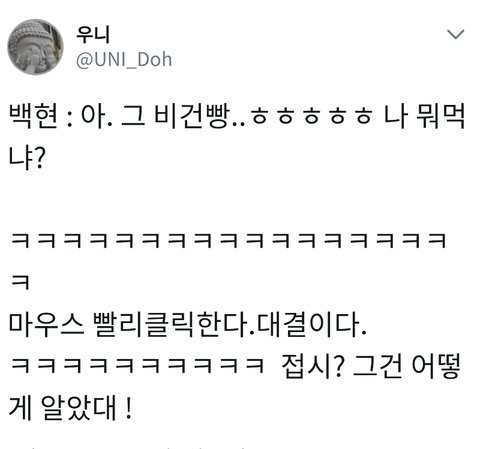Select the single ㅋ on its own line
Viewport: 480px width, 449px height.
(20, 283)
